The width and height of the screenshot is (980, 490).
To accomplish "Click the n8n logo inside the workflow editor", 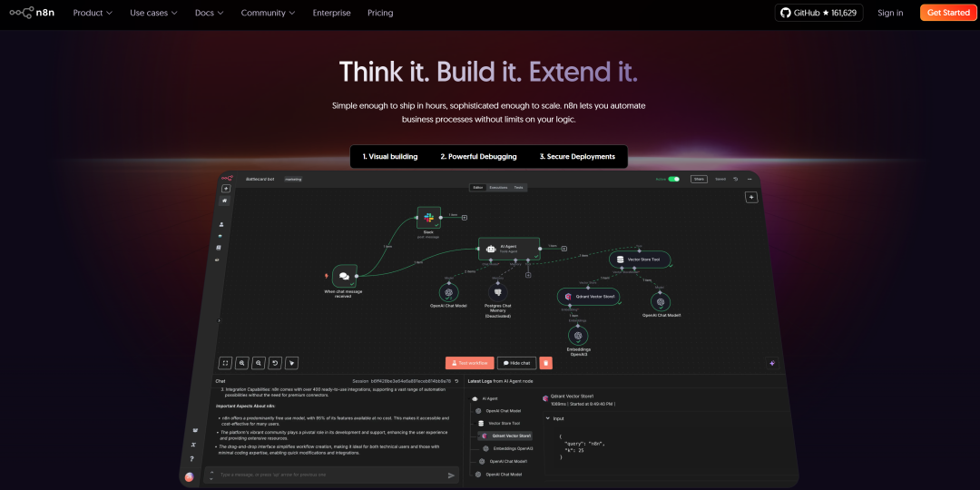I will click(x=226, y=179).
